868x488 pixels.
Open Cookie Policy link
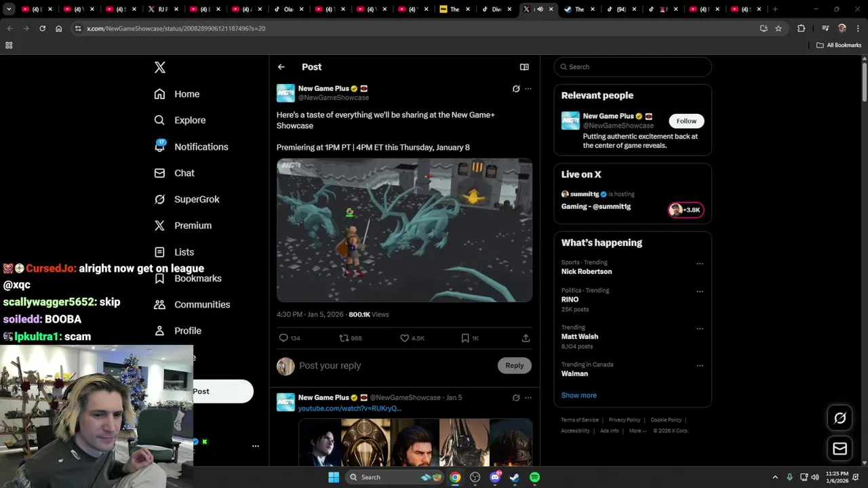[666, 420]
